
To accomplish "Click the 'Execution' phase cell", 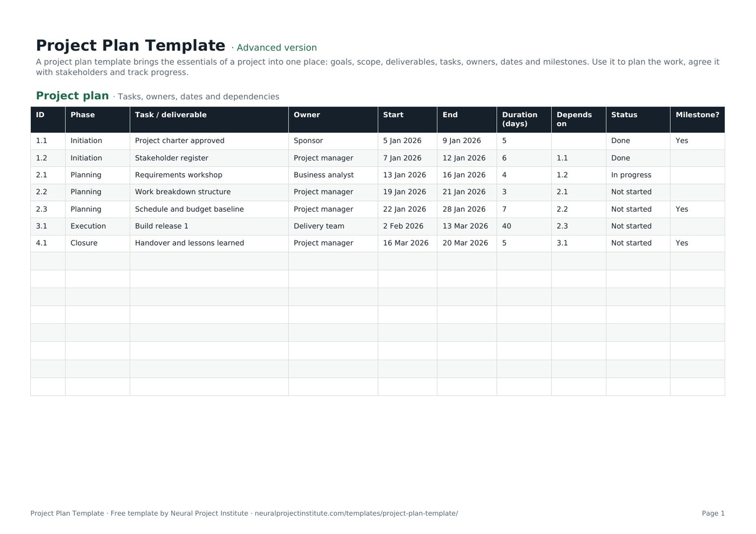I will coord(97,226).
